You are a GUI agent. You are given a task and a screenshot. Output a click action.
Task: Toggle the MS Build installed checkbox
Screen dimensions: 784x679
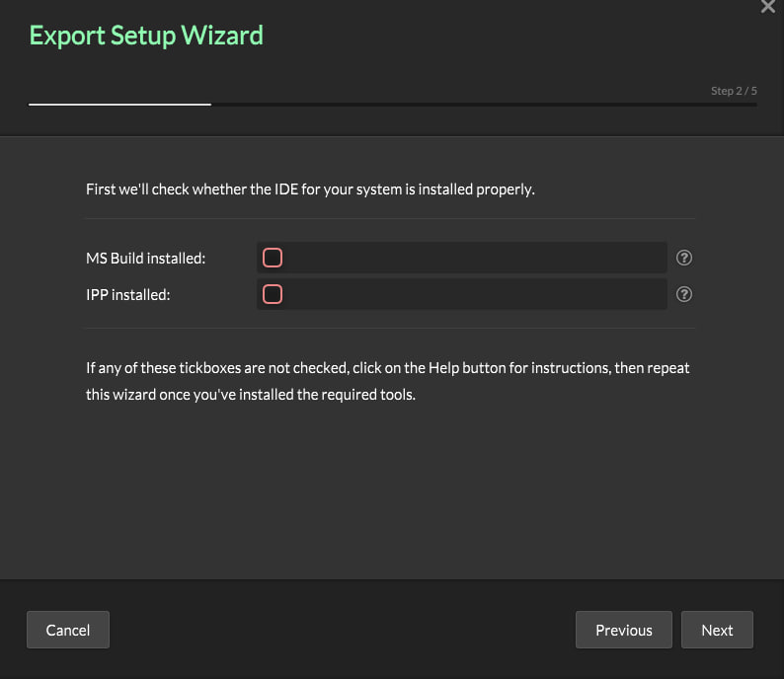[x=273, y=258]
